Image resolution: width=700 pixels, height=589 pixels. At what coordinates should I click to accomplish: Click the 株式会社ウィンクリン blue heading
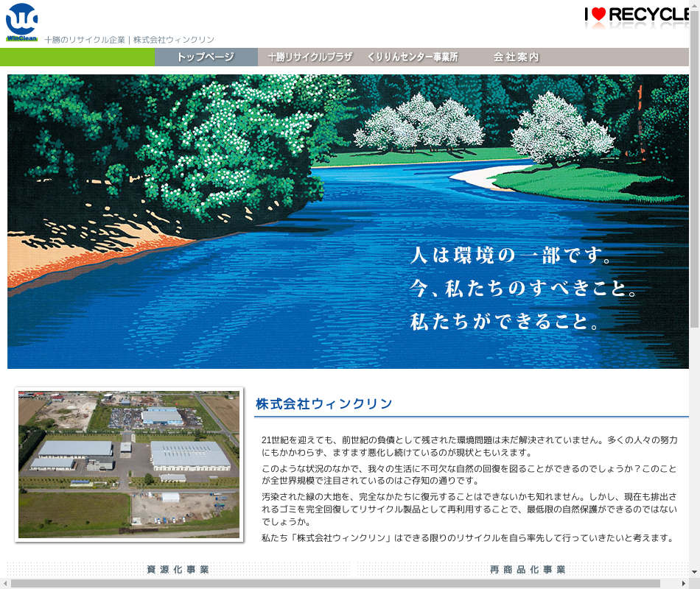[324, 404]
